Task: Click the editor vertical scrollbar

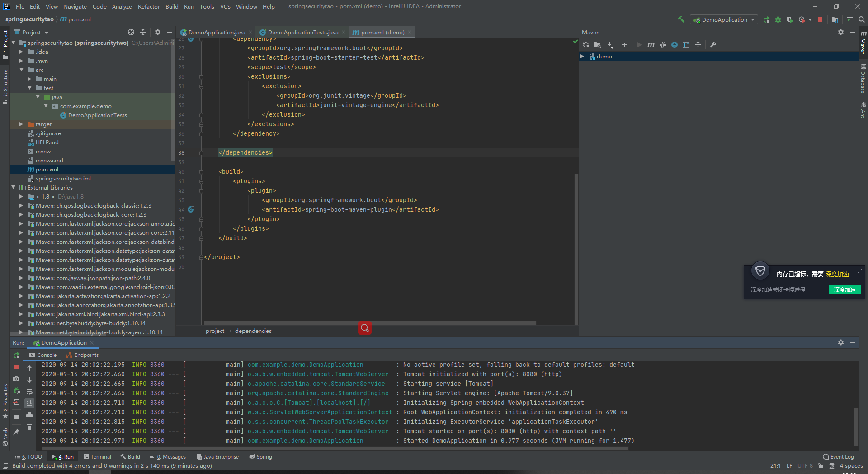Action: pos(576,248)
